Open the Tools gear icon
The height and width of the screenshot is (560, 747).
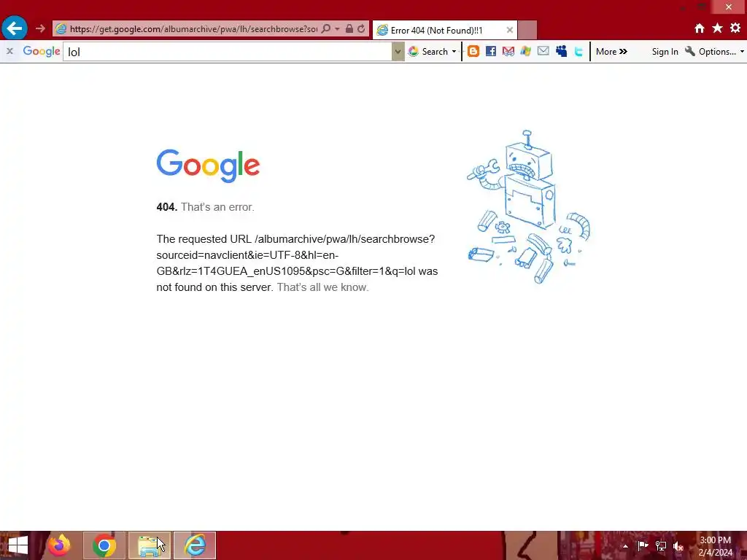[735, 28]
